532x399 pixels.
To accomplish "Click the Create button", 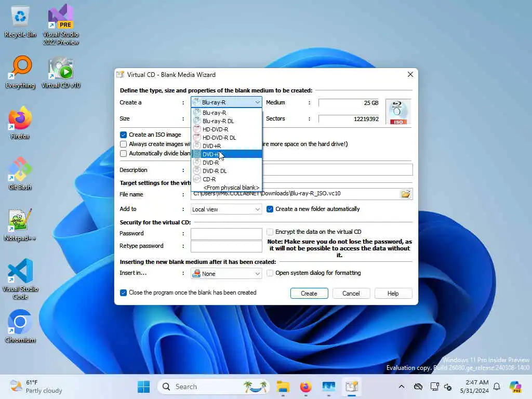I will (x=309, y=294).
